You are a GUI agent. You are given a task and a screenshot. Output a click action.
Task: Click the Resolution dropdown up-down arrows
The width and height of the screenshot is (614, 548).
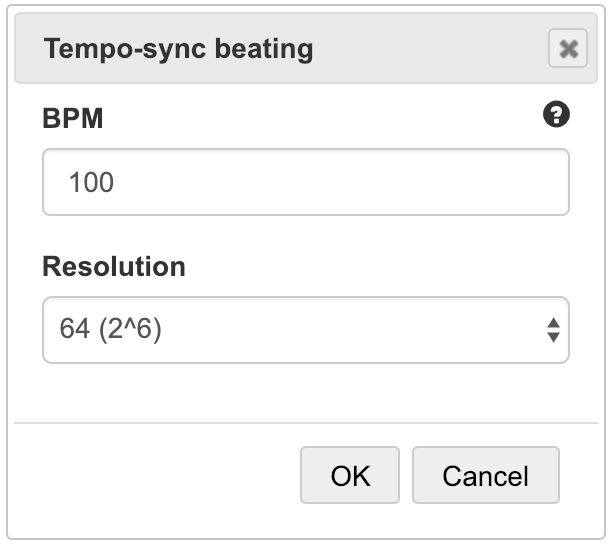[553, 329]
